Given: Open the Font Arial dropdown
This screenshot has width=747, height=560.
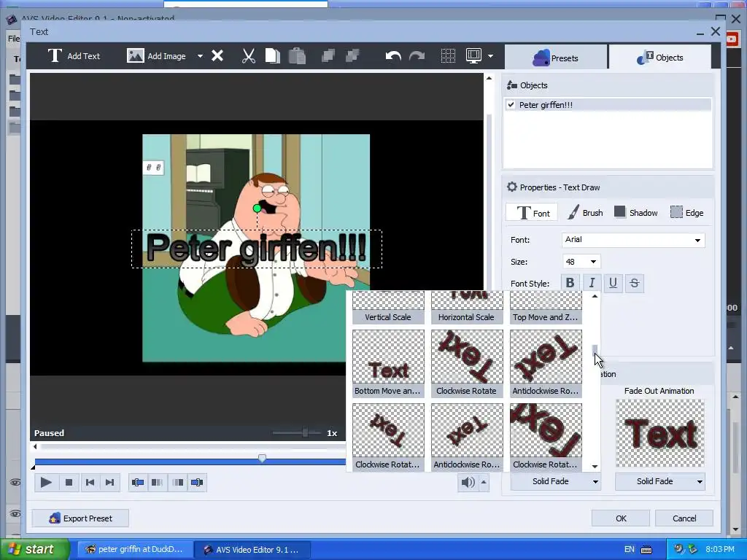Looking at the screenshot, I should tap(633, 240).
